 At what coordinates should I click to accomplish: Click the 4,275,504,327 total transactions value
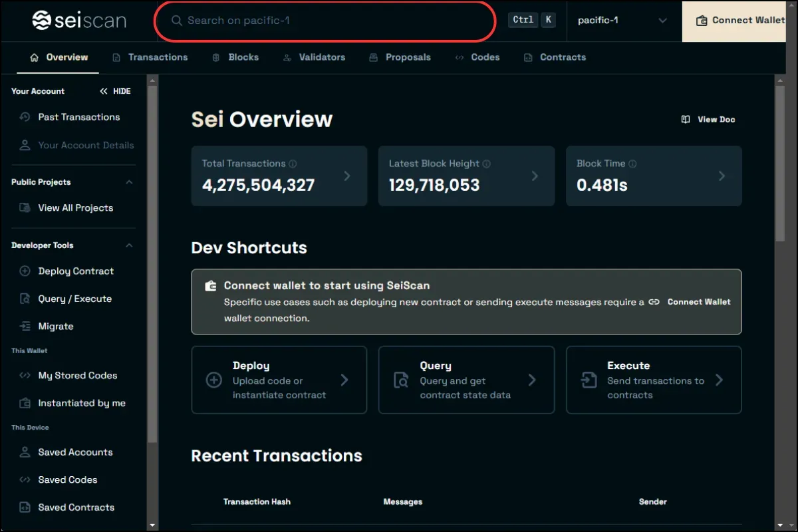258,185
